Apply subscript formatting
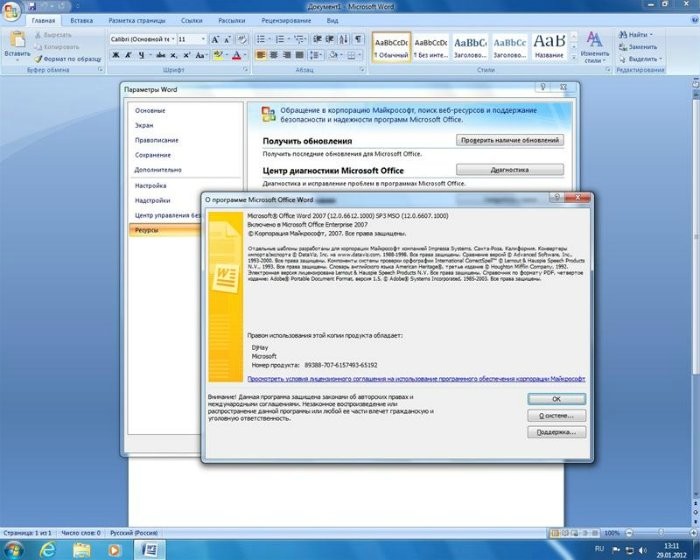 point(173,55)
